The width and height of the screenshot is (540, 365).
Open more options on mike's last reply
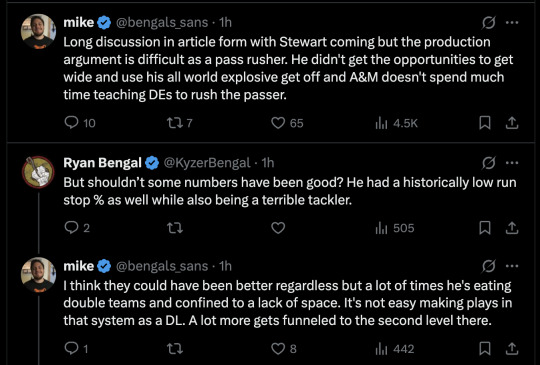coord(512,266)
